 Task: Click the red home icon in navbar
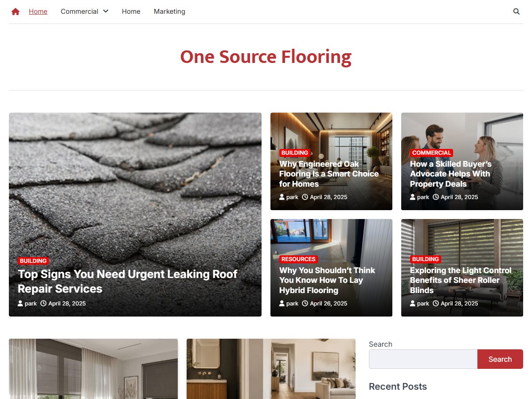tap(16, 12)
